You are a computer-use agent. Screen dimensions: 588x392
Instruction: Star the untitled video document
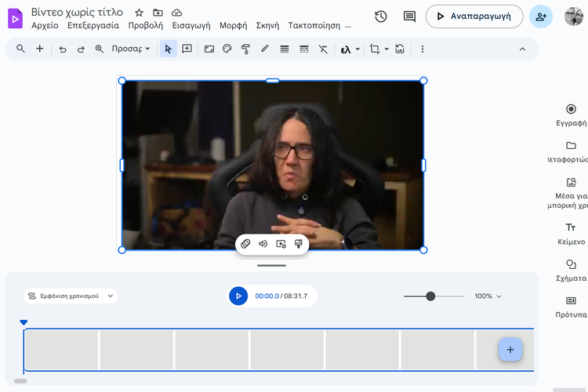(x=140, y=13)
